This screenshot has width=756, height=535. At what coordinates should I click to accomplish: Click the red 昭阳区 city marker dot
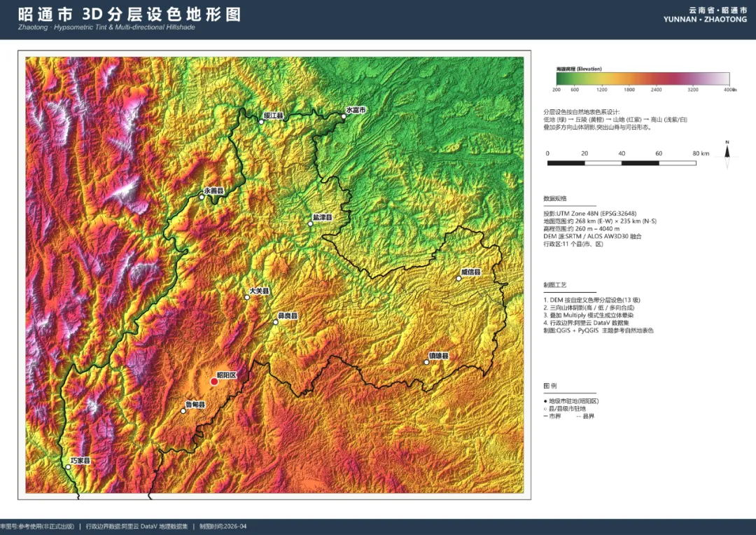[214, 382]
